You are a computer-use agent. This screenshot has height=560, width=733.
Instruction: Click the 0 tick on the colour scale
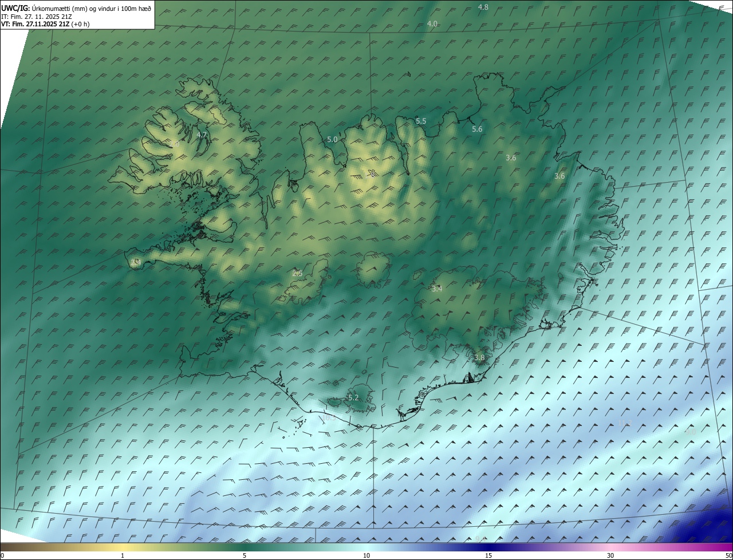pyautogui.click(x=2, y=555)
